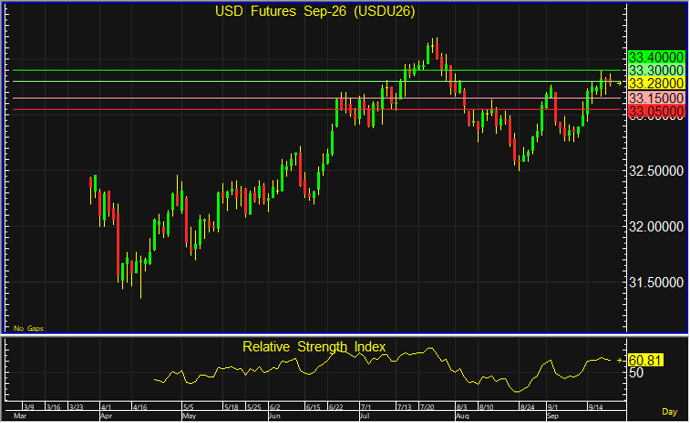
Task: Click the Jul month label
Action: coord(364,416)
